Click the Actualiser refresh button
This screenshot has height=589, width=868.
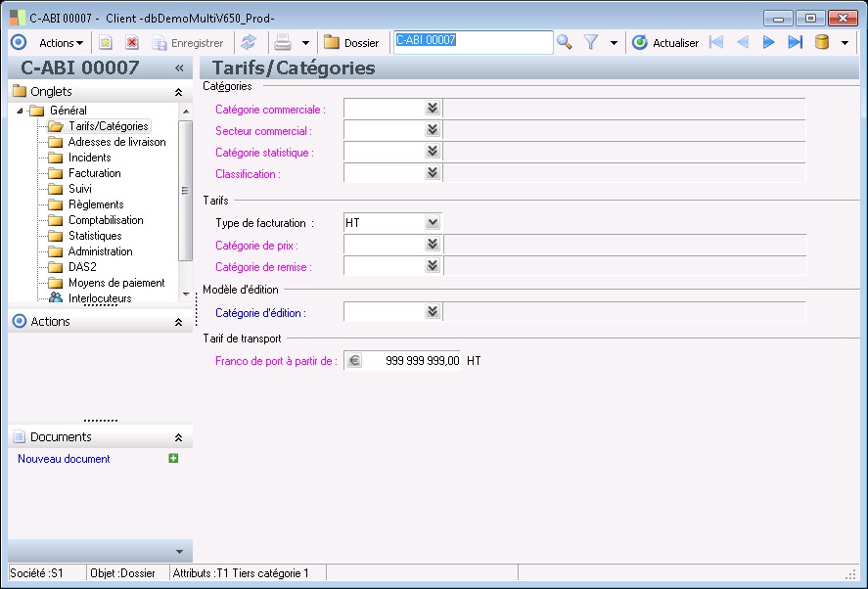pyautogui.click(x=665, y=43)
